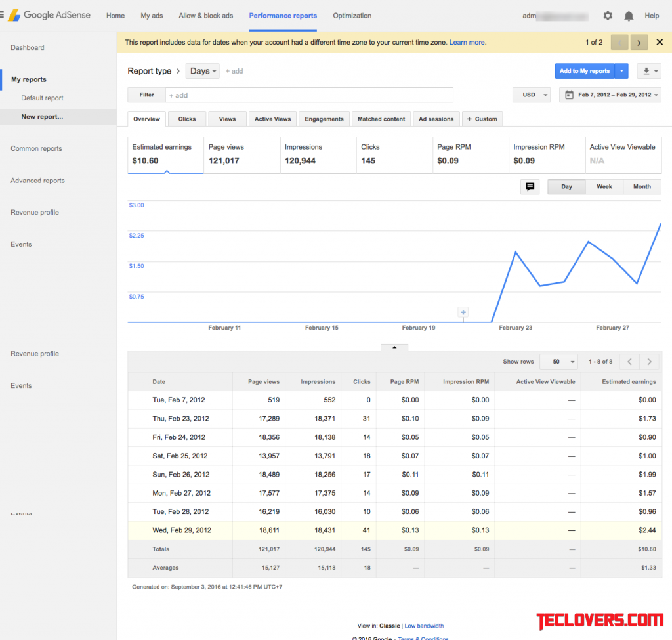The image size is (672, 640).
Task: Open the Days report type dropdown
Action: 203,71
